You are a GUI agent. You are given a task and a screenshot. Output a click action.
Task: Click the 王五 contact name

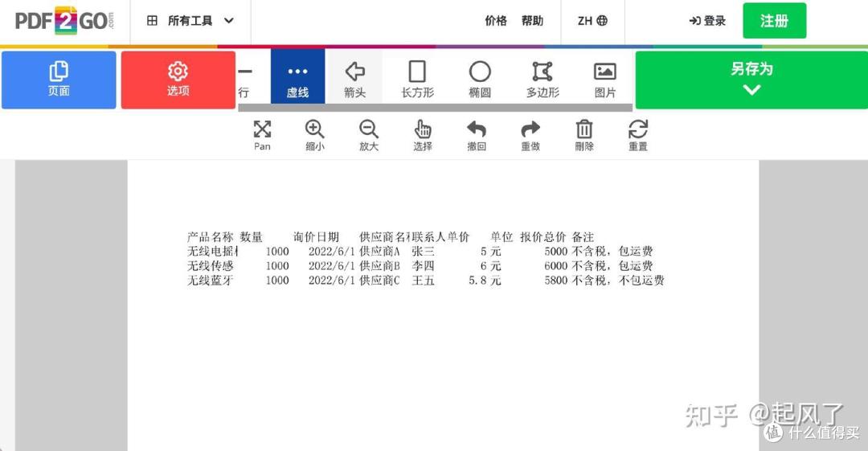423,281
